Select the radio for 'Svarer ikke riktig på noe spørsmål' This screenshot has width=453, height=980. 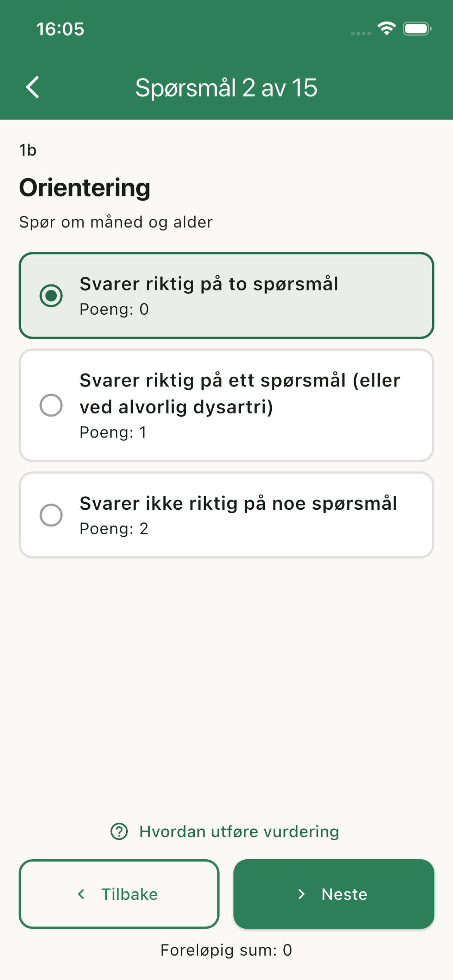tap(51, 515)
